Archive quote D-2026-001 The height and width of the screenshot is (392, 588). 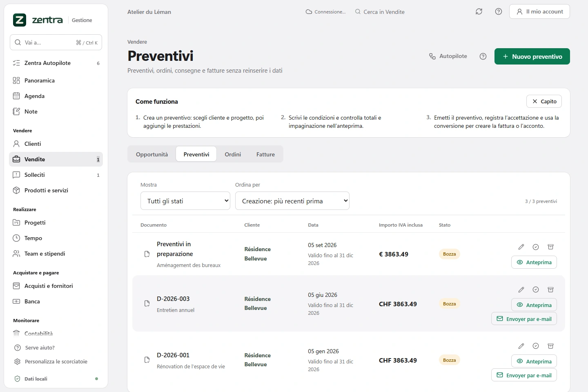point(550,346)
